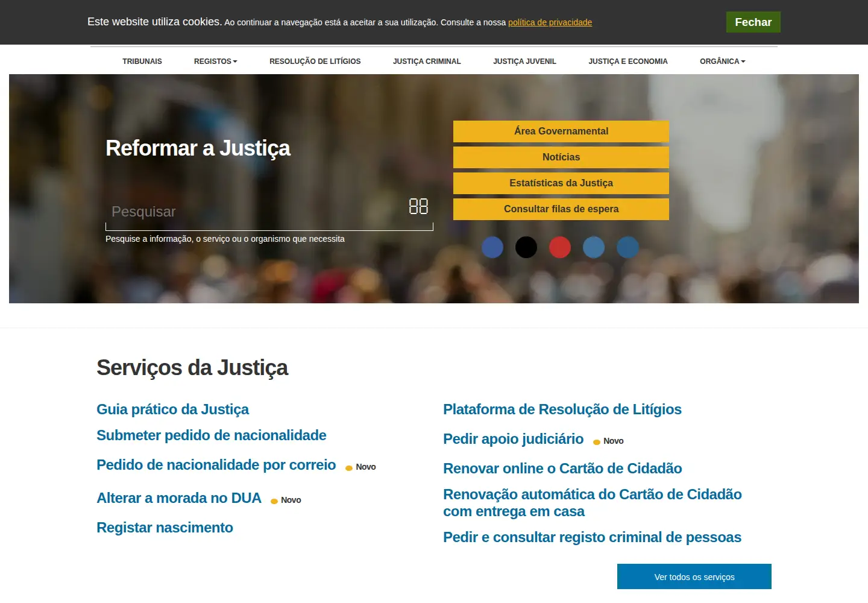Click the Reformar a Justiça heading

point(198,148)
